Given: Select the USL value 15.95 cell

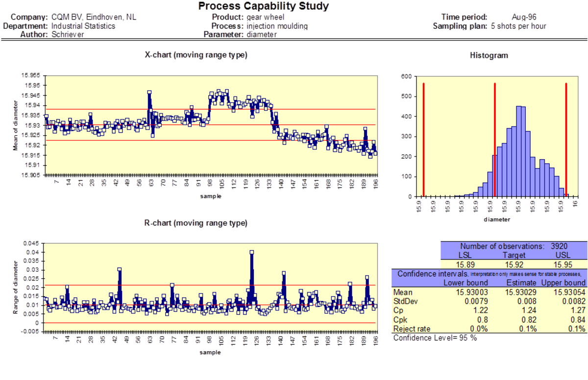Looking at the screenshot, I should click(563, 264).
